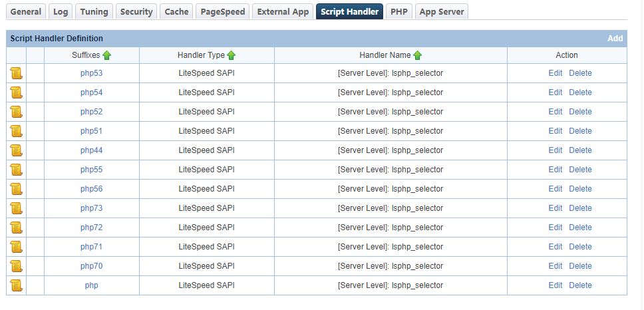
Task: Click the script icon next to php73
Action: pos(17,208)
